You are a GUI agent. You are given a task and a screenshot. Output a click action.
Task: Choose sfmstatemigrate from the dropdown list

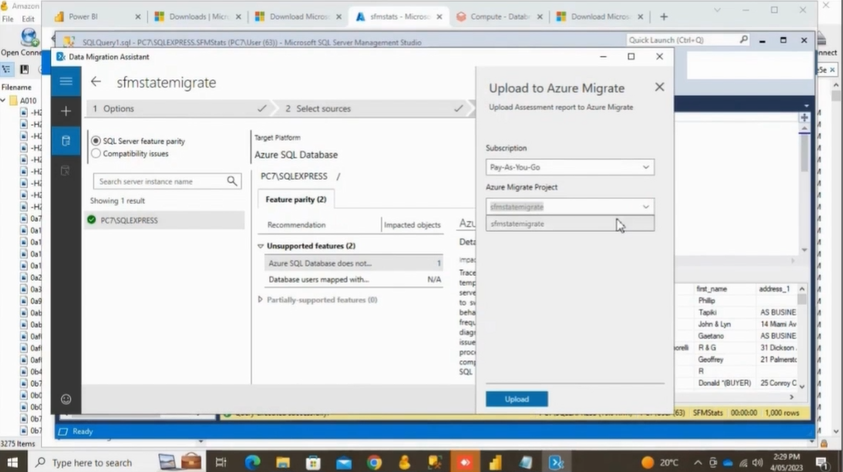[x=570, y=224]
